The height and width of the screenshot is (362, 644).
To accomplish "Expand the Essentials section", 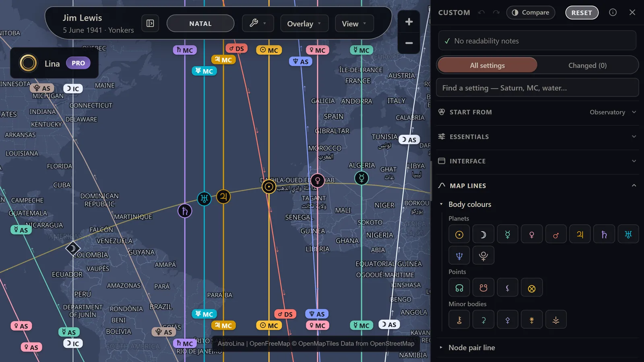I will [x=537, y=137].
